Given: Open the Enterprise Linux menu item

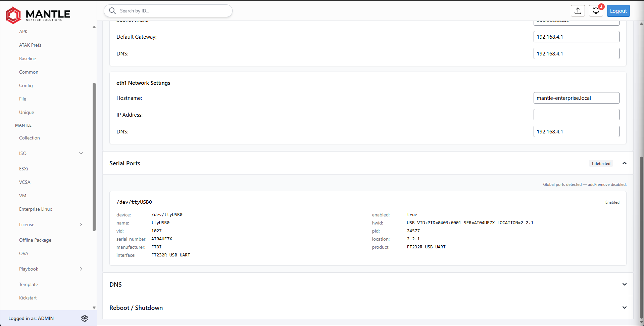Looking at the screenshot, I should pos(36,209).
